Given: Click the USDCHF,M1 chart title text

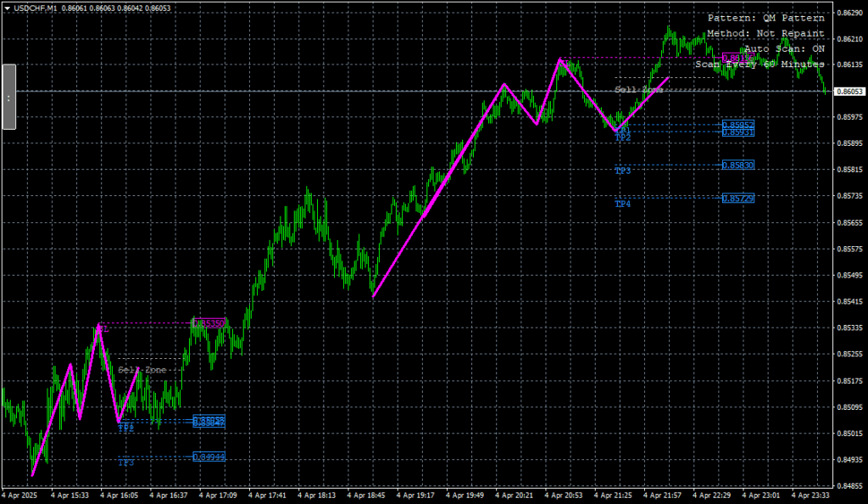Looking at the screenshot, I should 35,8.
